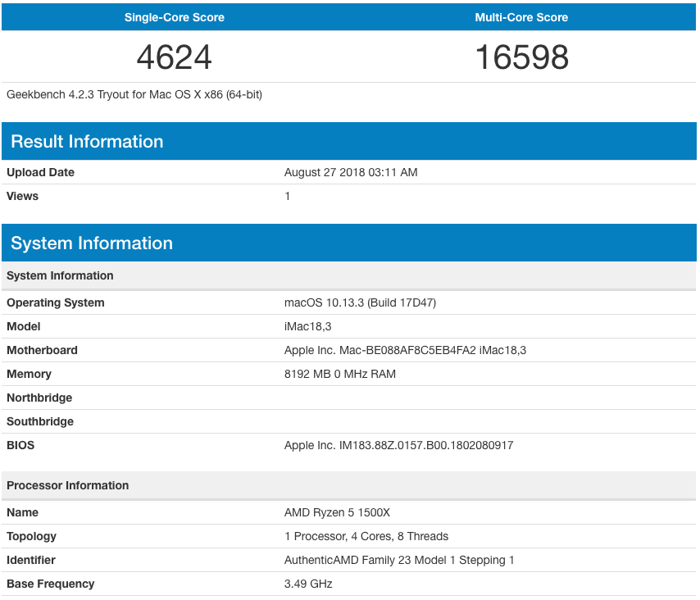Click the Identifier label
Image resolution: width=700 pixels, height=600 pixels.
31,560
